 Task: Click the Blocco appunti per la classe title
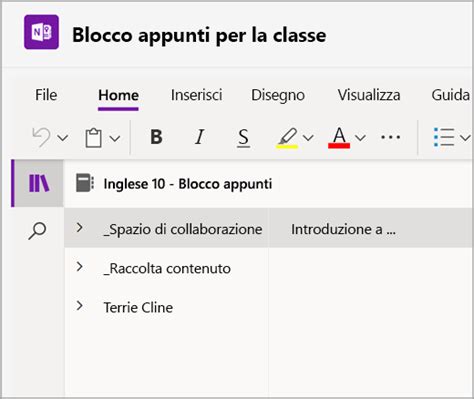199,35
